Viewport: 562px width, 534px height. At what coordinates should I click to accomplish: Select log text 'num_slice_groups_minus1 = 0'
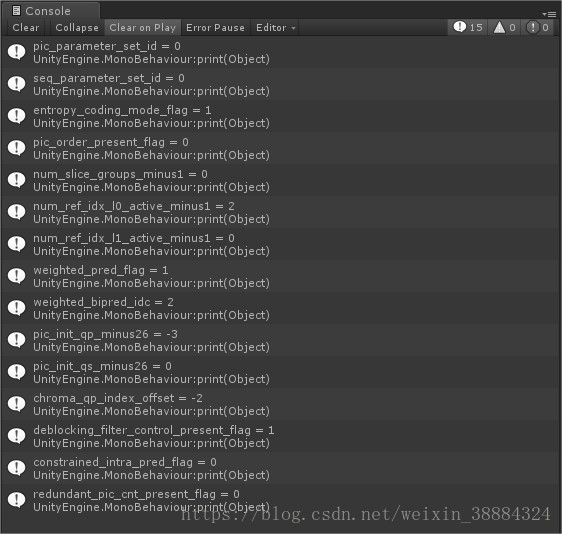tap(120, 174)
